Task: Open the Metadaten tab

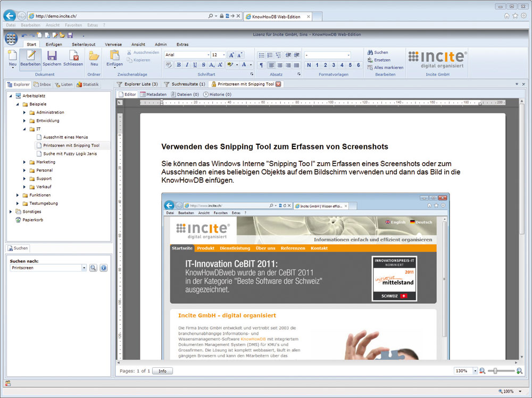Action: coord(153,94)
